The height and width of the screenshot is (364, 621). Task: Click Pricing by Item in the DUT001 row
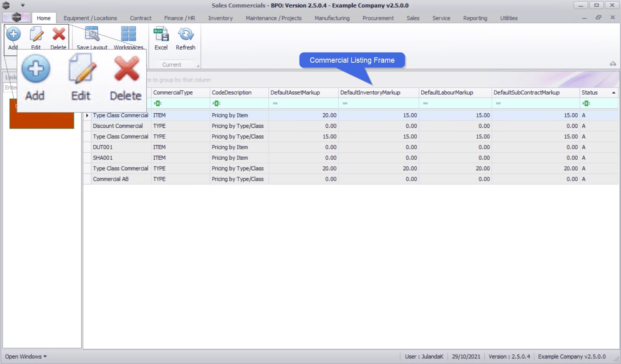coord(230,147)
